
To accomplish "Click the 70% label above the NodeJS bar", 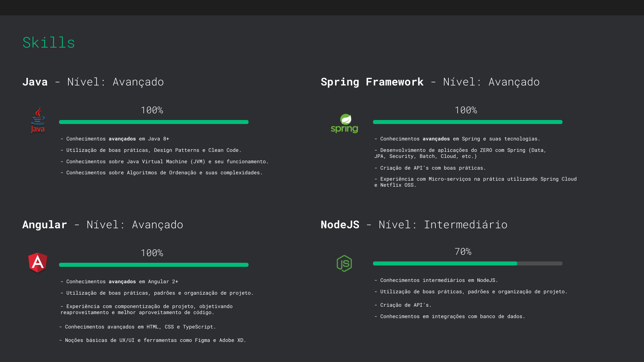I will [463, 252].
